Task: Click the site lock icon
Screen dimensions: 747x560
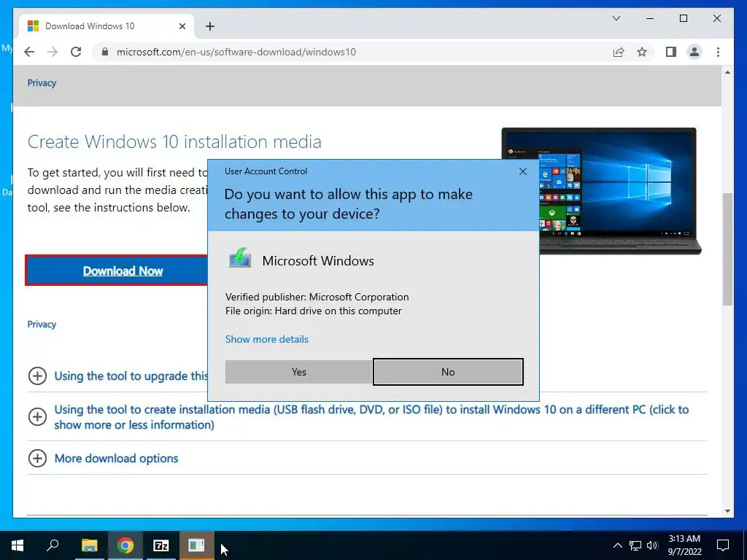Action: (105, 52)
